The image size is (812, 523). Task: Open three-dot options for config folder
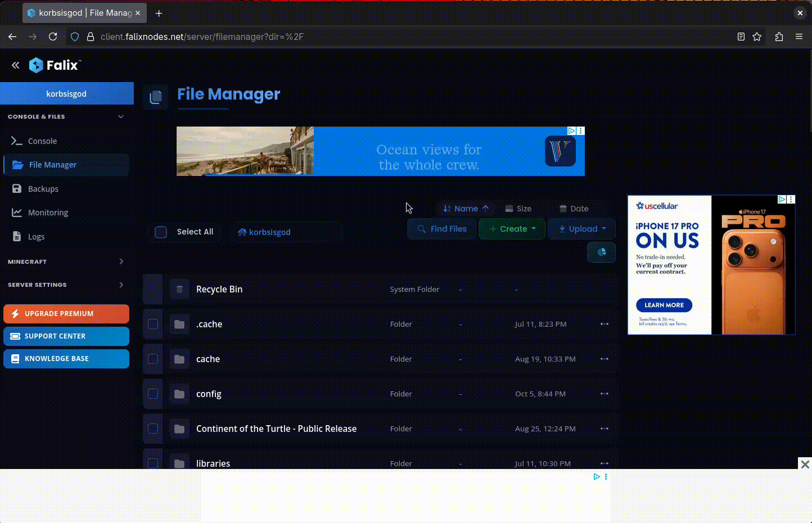(x=605, y=394)
